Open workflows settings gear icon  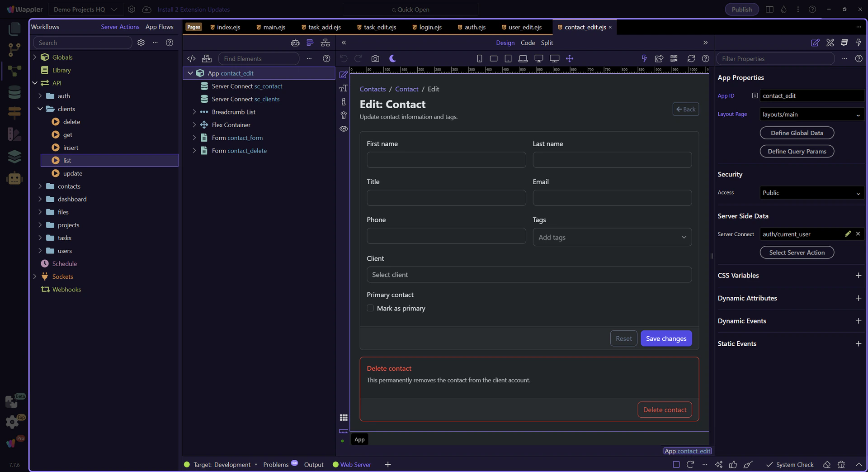click(x=141, y=43)
